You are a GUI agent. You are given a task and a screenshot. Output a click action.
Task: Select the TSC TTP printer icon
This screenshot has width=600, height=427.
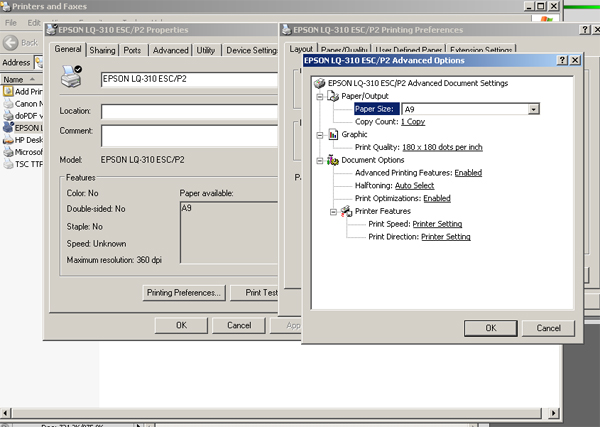[8, 164]
